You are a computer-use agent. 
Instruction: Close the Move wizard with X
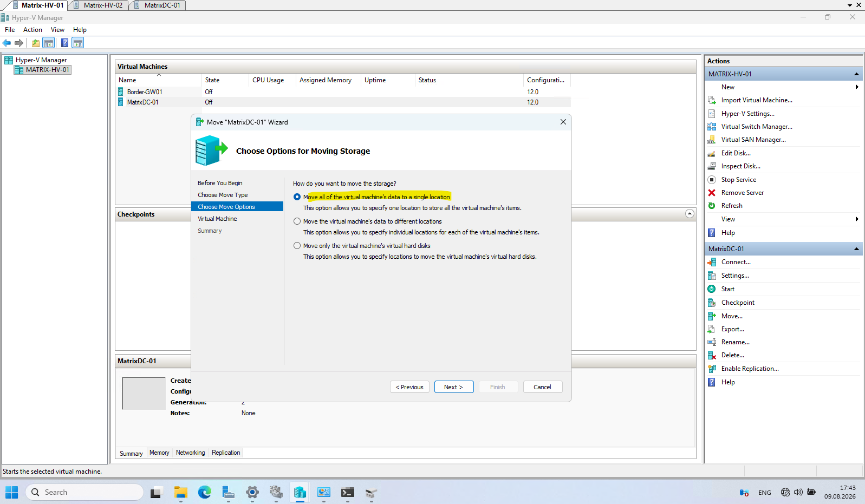(563, 122)
